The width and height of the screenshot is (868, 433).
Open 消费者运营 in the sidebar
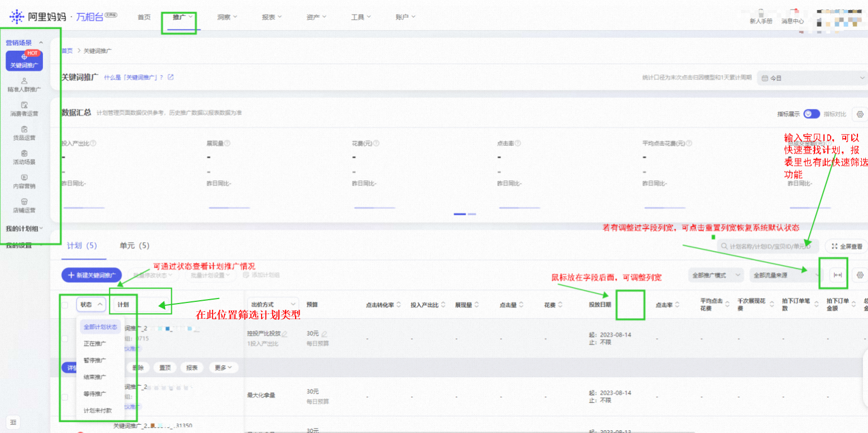point(24,109)
